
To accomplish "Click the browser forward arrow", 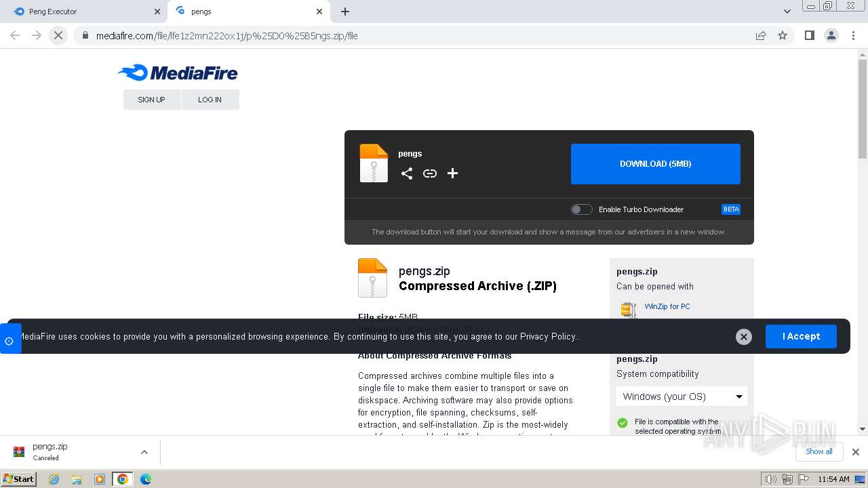I will (x=37, y=35).
